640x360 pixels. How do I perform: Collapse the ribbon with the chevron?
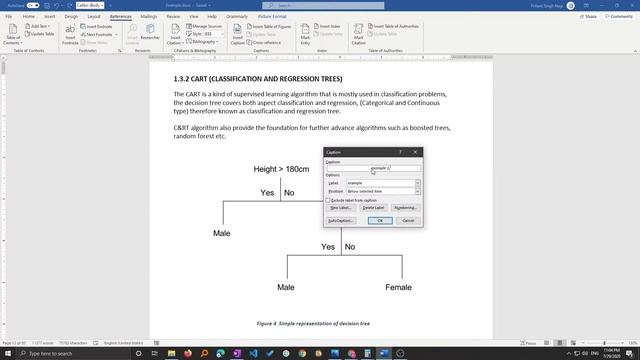(635, 51)
